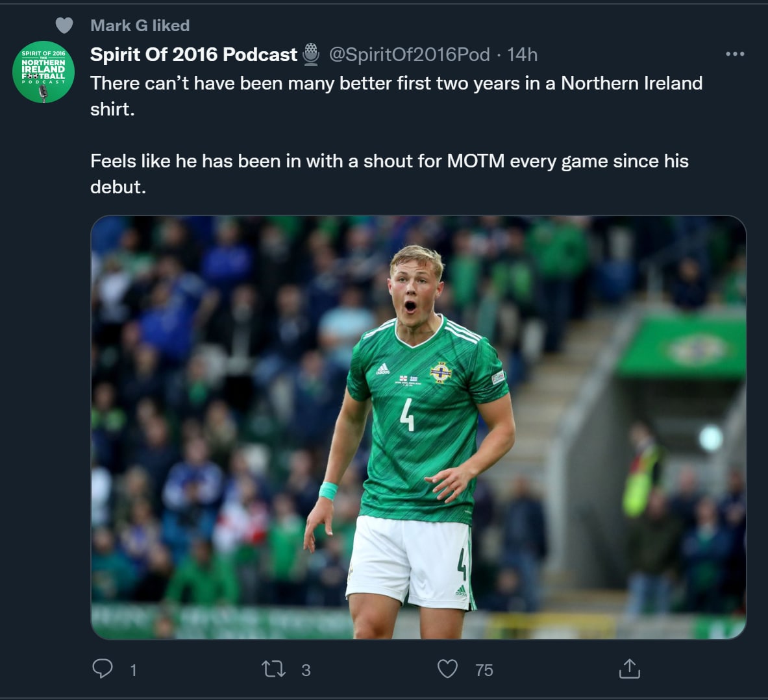Retweet this post using the arrows icon
This screenshot has width=768, height=700.
pos(273,669)
